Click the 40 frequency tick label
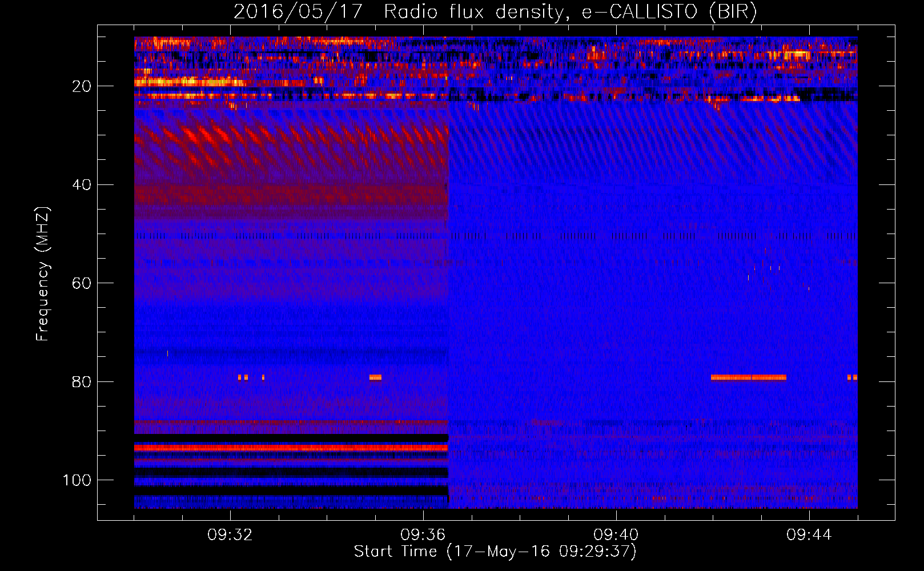Image resolution: width=924 pixels, height=571 pixels. coord(82,185)
